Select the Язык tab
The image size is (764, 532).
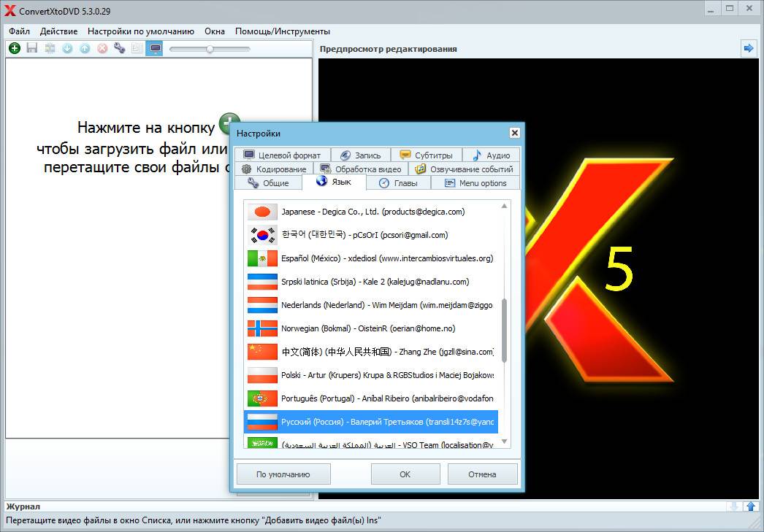[x=334, y=182]
